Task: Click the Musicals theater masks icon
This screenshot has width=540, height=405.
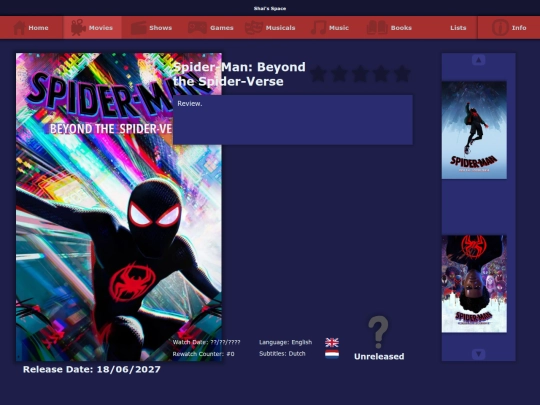Action: click(254, 28)
